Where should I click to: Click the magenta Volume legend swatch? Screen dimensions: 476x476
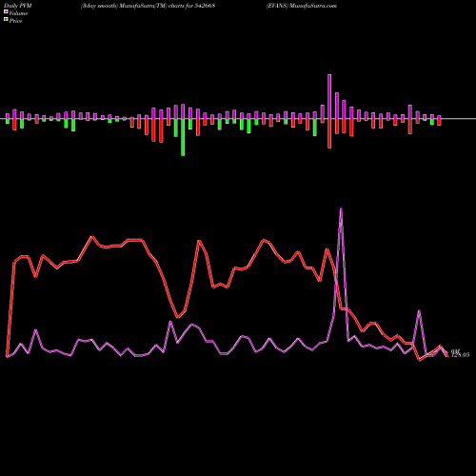click(x=6, y=11)
